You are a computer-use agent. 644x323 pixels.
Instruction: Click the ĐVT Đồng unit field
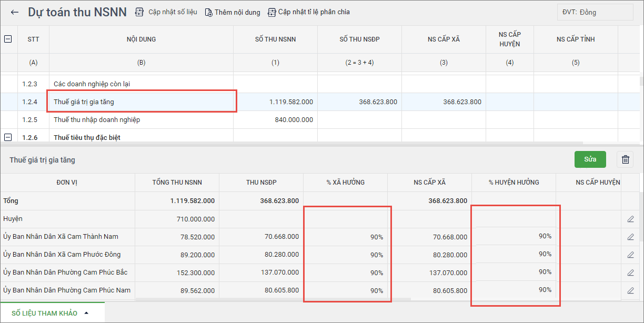(x=595, y=12)
